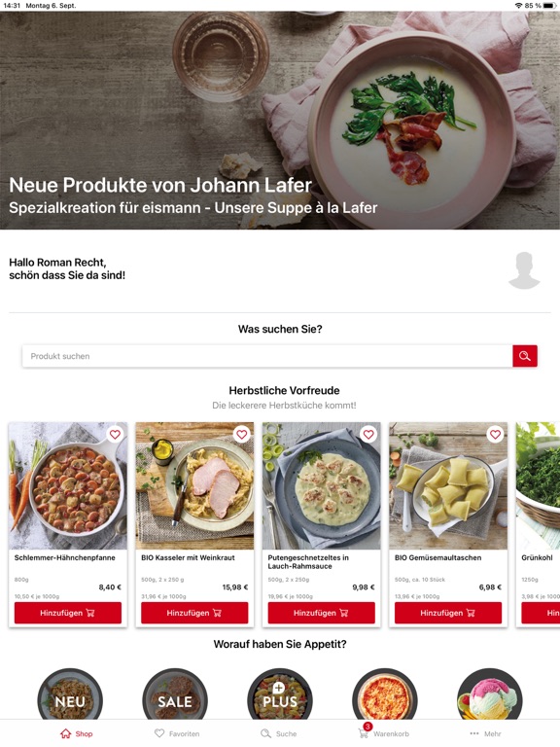Open the Putengeschnetzeltes product image
The width and height of the screenshot is (560, 747).
(x=322, y=485)
